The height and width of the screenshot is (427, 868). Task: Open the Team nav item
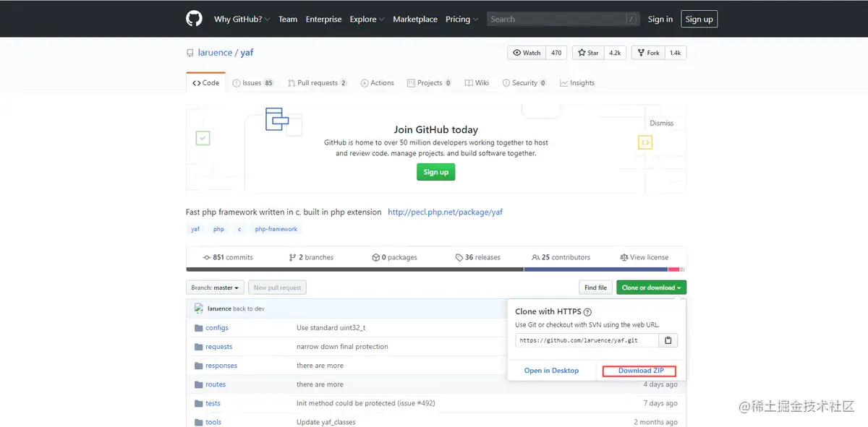(288, 20)
